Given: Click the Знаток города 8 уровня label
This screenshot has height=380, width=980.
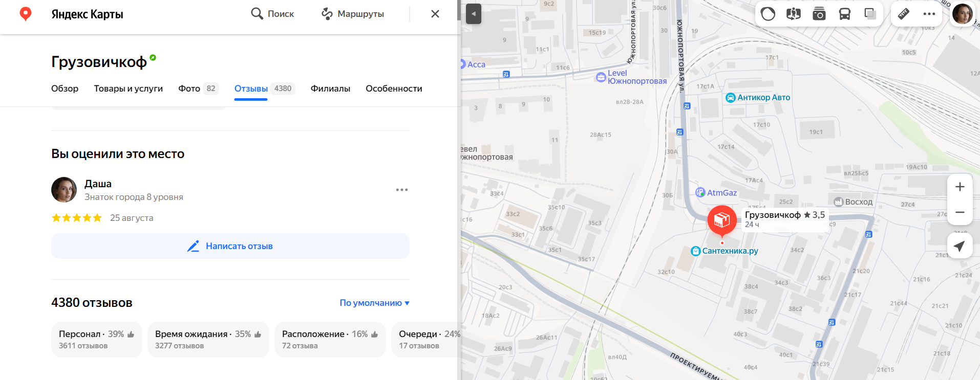Looking at the screenshot, I should [134, 197].
